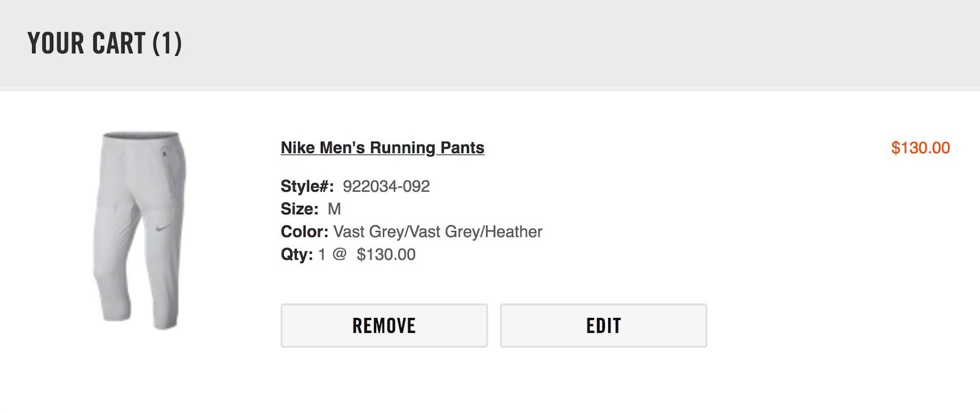Open the Nike Men's Running Pants link
The height and width of the screenshot is (413, 980).
pos(382,148)
